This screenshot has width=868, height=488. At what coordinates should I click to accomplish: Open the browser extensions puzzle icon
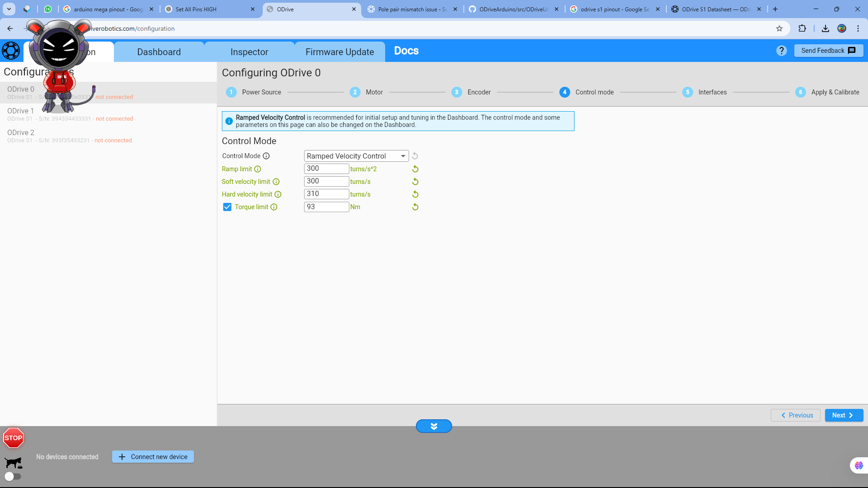click(x=802, y=28)
